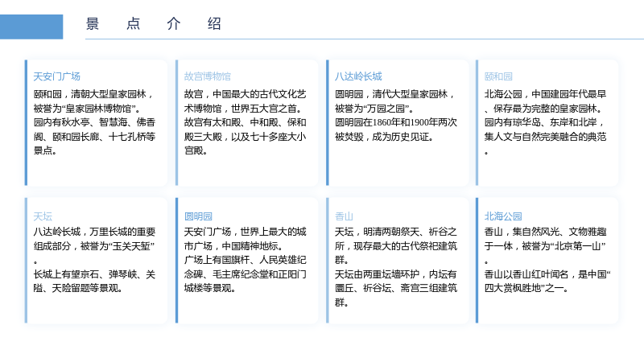Click the 故宫博物馆 card heading
Image resolution: width=644 pixels, height=362 pixels.
pyautogui.click(x=208, y=76)
